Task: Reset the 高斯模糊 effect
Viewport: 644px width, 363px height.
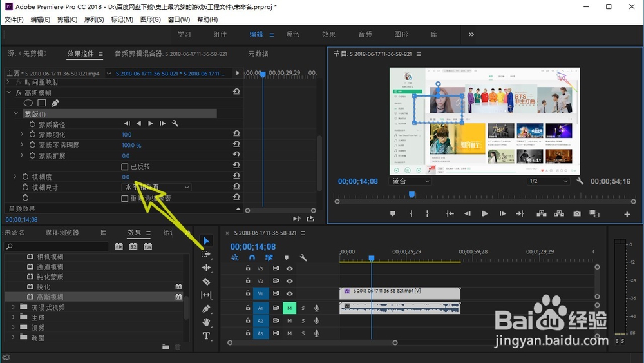Action: pyautogui.click(x=236, y=92)
